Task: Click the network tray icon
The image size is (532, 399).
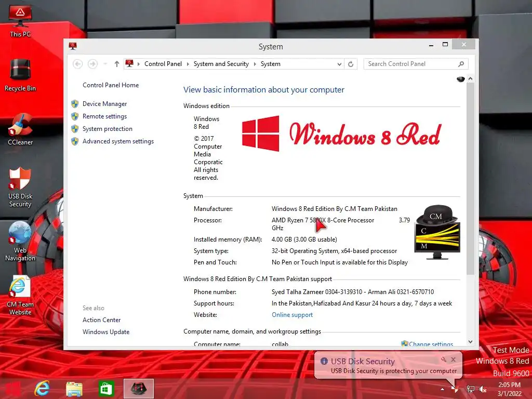Action: point(470,389)
